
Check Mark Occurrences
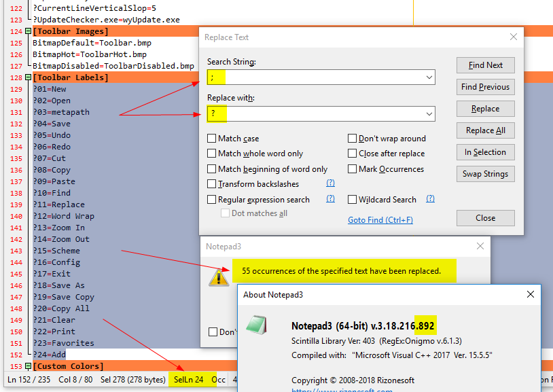(351, 169)
